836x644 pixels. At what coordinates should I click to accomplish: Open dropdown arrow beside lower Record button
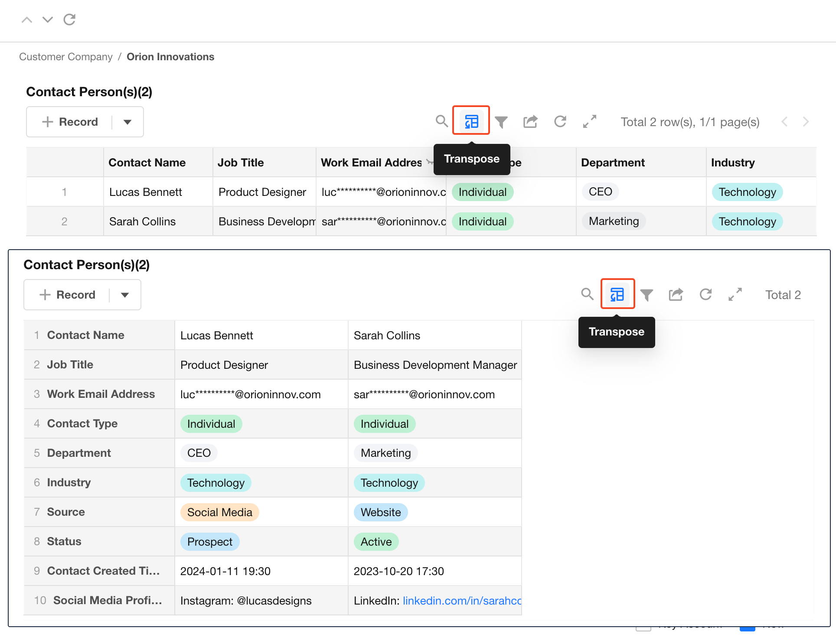pyautogui.click(x=125, y=295)
